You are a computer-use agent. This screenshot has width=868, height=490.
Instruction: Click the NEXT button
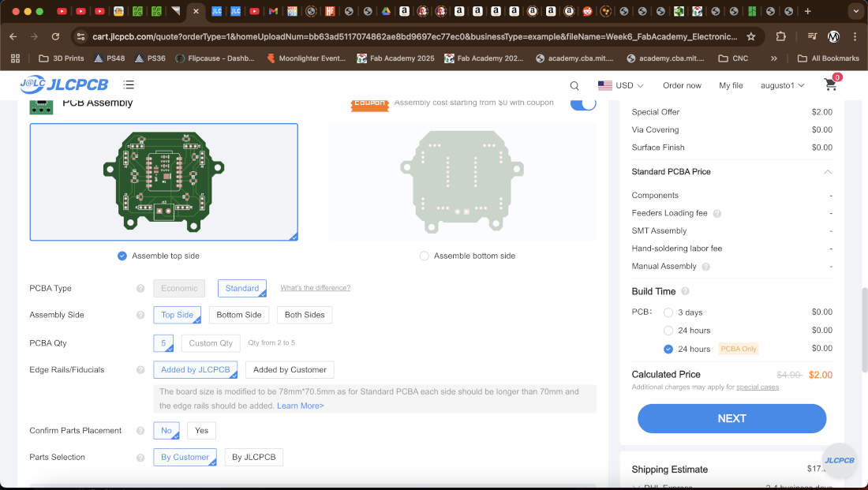tap(731, 418)
